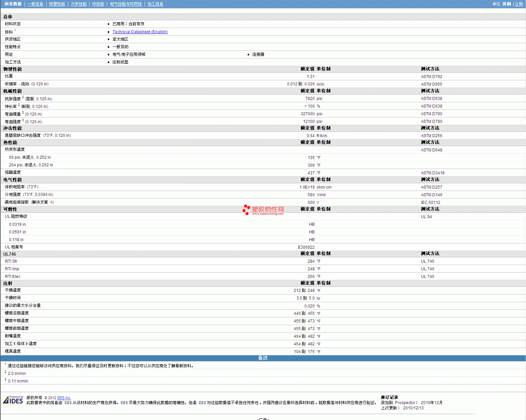Screen dimensions: 526x420
Task: Click the 备注 notes section header bar
Action: pos(263,358)
